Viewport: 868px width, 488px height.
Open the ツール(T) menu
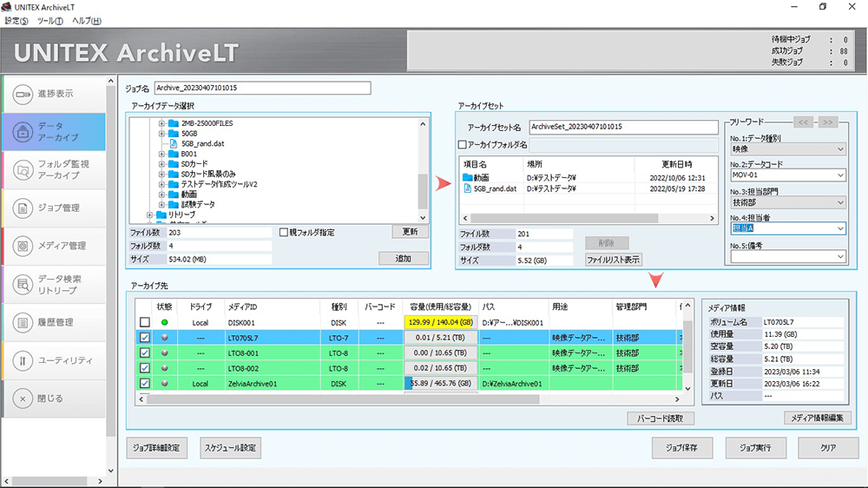click(49, 21)
